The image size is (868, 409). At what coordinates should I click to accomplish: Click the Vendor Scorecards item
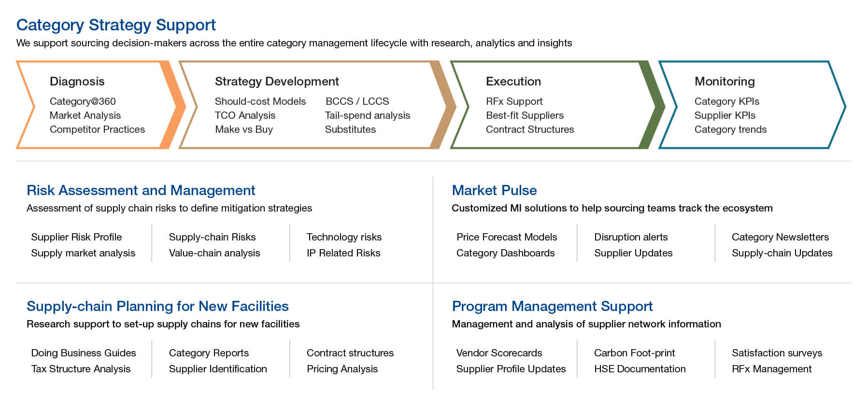click(x=499, y=353)
